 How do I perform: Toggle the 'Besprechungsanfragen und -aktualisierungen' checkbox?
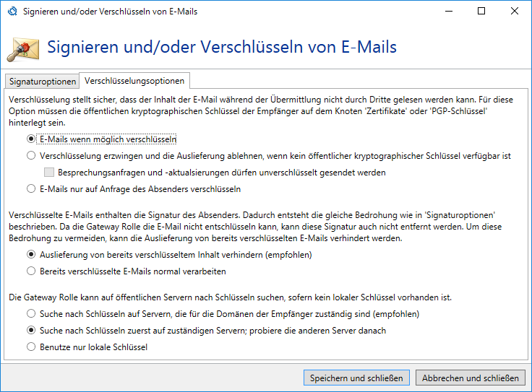[x=49, y=173]
